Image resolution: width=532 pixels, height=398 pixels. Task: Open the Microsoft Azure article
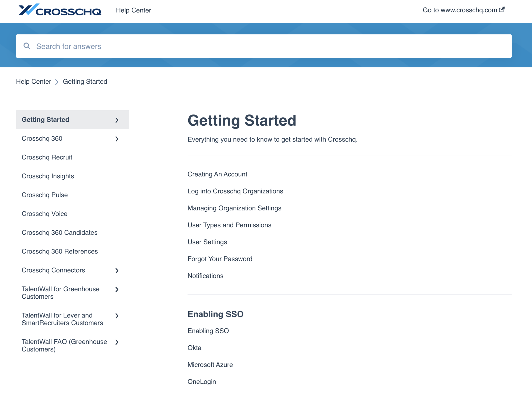pyautogui.click(x=210, y=365)
